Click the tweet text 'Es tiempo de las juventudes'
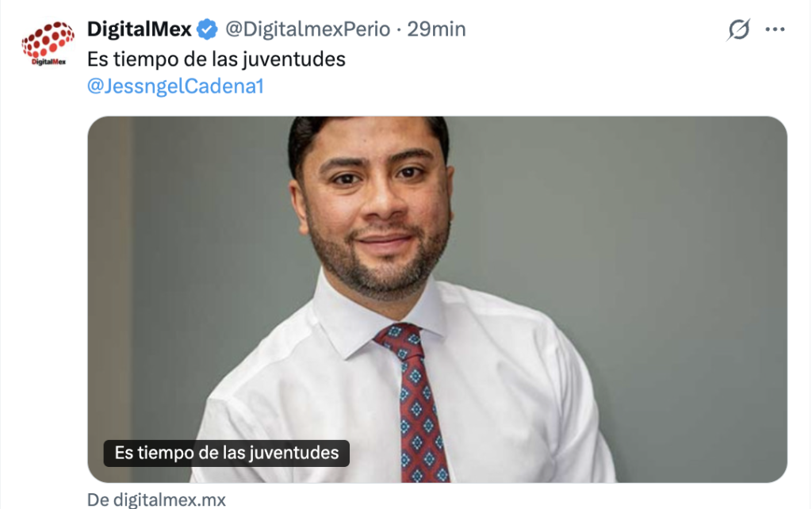Screen dimensions: 812x509 pyautogui.click(x=216, y=59)
